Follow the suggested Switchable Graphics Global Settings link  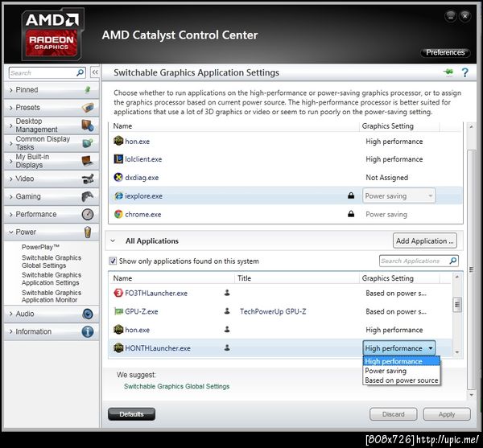tap(176, 386)
